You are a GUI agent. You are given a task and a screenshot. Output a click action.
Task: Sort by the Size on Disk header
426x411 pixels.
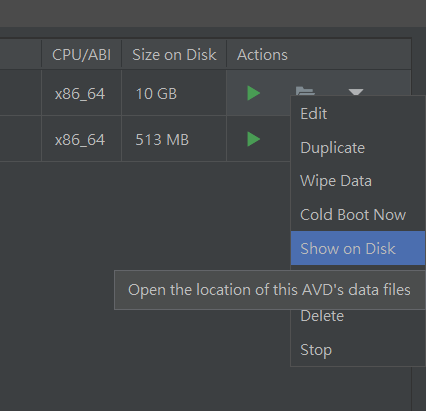click(174, 55)
